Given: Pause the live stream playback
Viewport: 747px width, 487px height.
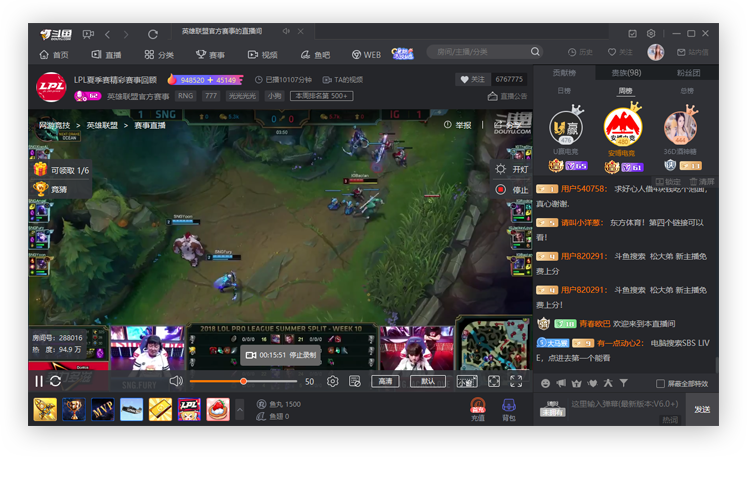Looking at the screenshot, I should (39, 381).
